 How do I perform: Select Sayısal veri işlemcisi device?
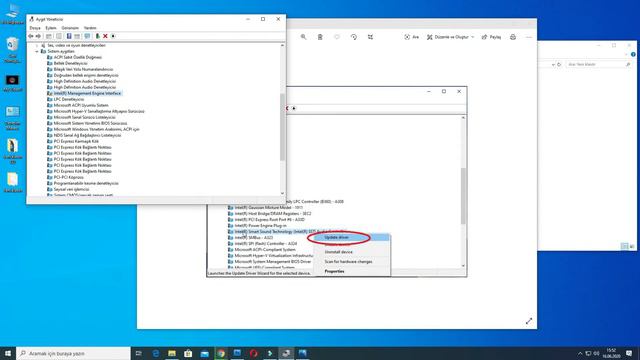pyautogui.click(x=71, y=189)
